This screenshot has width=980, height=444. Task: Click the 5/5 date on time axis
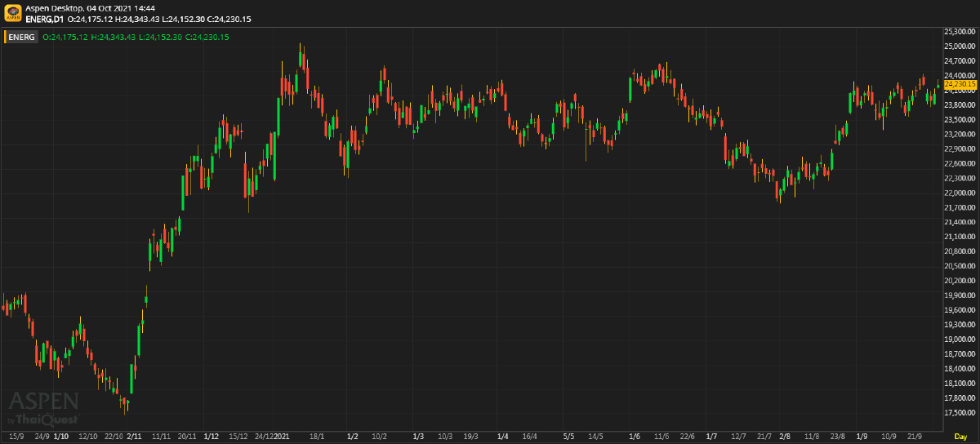click(568, 437)
